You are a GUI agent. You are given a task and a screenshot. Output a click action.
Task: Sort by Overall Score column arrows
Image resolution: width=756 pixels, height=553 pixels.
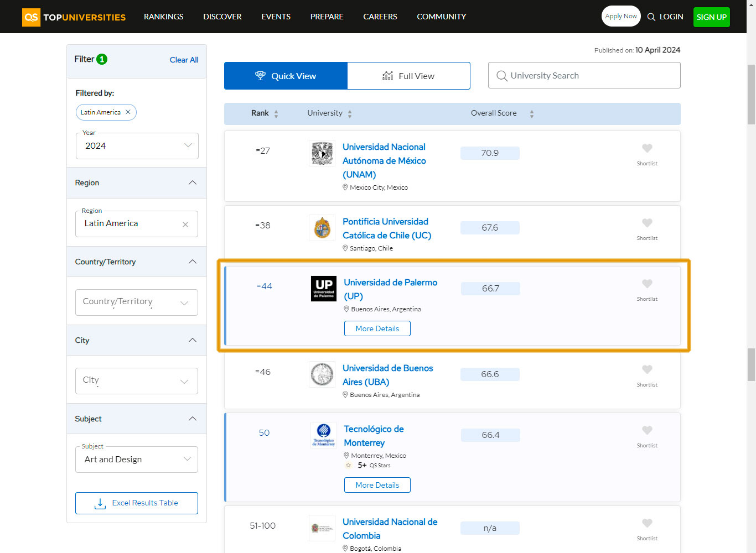[532, 114]
